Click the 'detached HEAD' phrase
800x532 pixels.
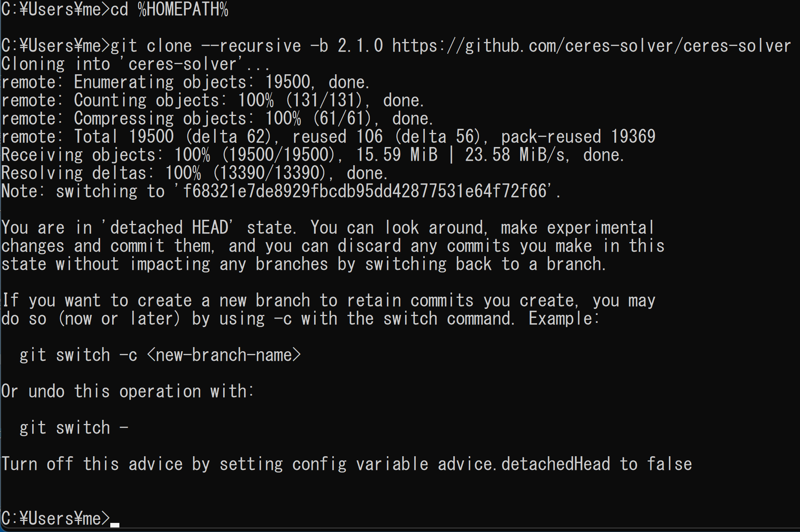pyautogui.click(x=169, y=228)
